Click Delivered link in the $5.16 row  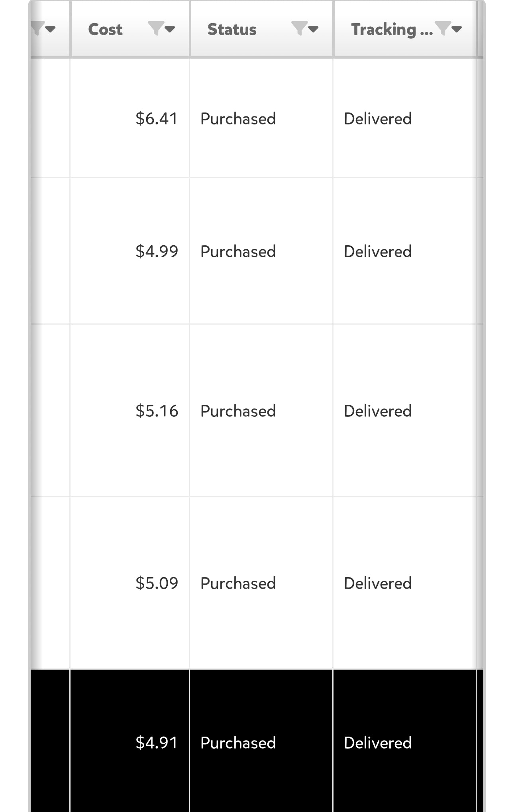tap(378, 411)
